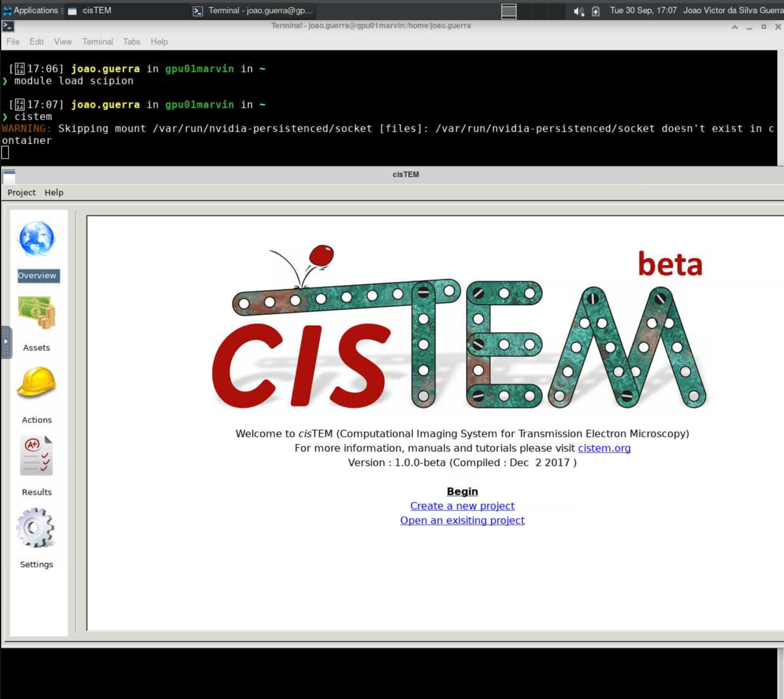Click the clock in the top panel
Viewport: 784px width, 699px height.
tap(642, 10)
